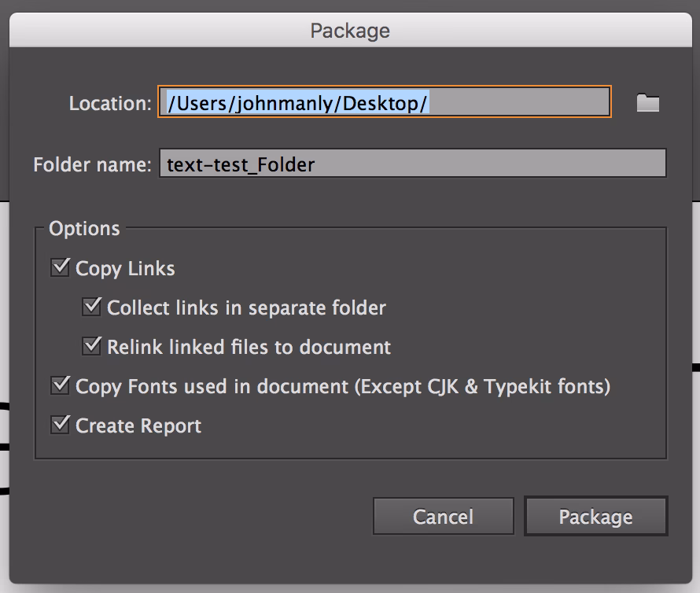Viewport: 700px width, 593px height.
Task: Click empty space after text-test_Folder name
Action: coord(488,164)
